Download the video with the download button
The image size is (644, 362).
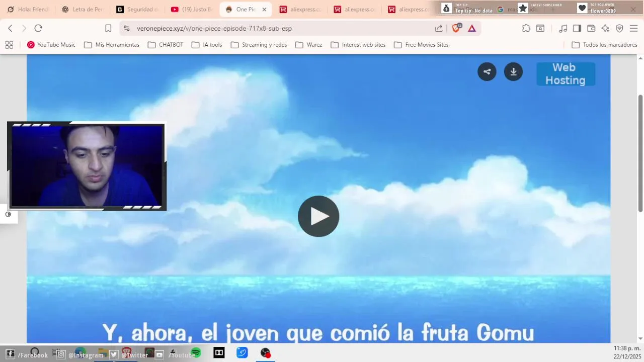click(513, 71)
